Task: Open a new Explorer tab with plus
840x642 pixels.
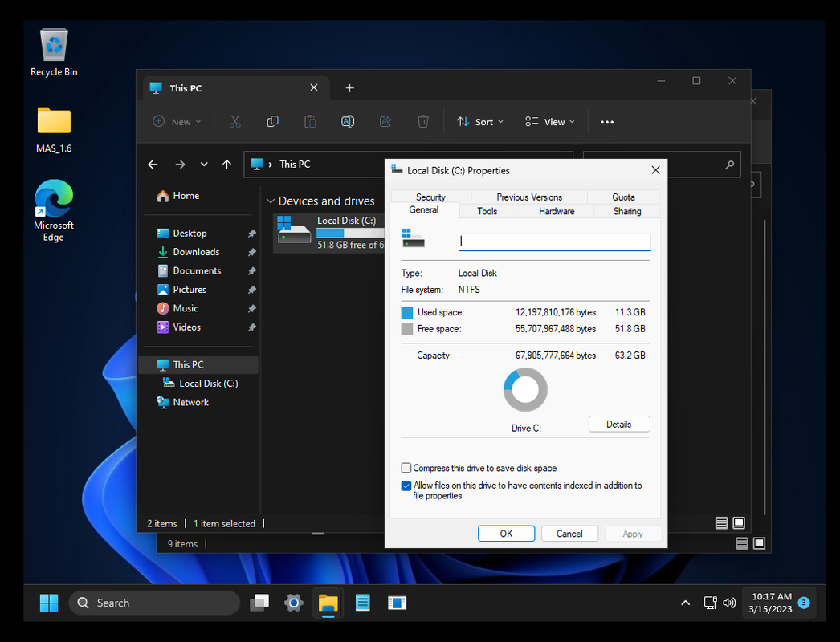Action: tap(350, 87)
